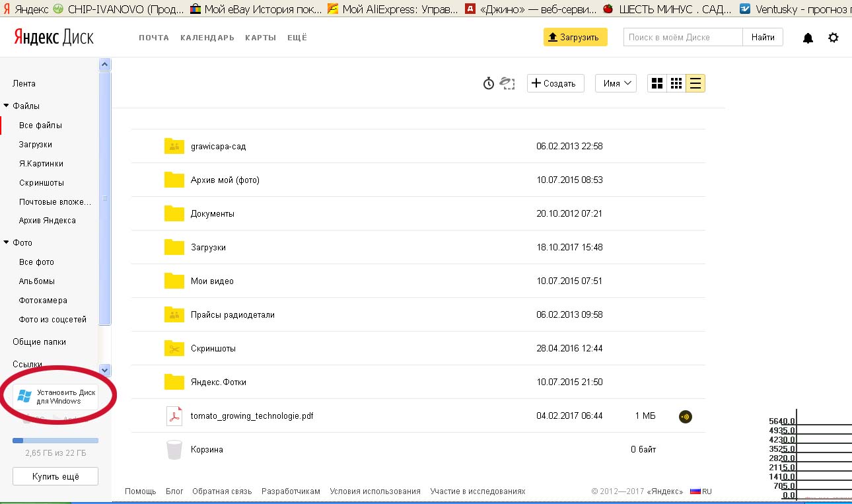The image size is (852, 504).
Task: Open the notifications bell icon
Action: coord(808,38)
